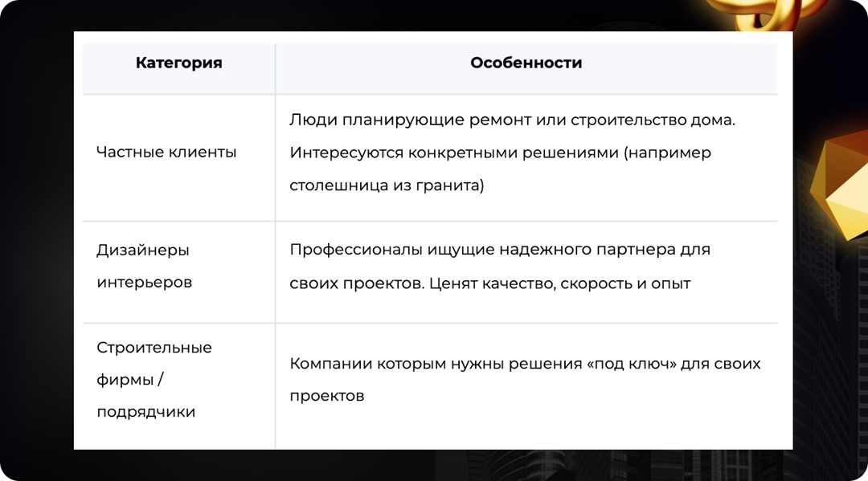The width and height of the screenshot is (868, 481).
Task: Click the word подрядчики in last row
Action: tap(146, 412)
